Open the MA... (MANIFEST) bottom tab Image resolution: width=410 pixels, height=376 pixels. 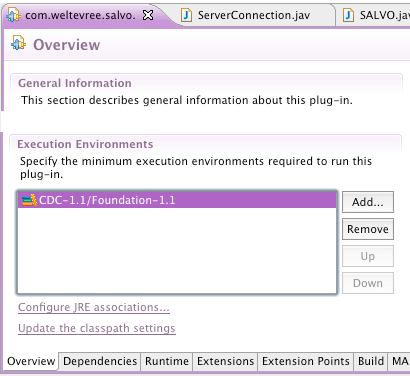399,361
